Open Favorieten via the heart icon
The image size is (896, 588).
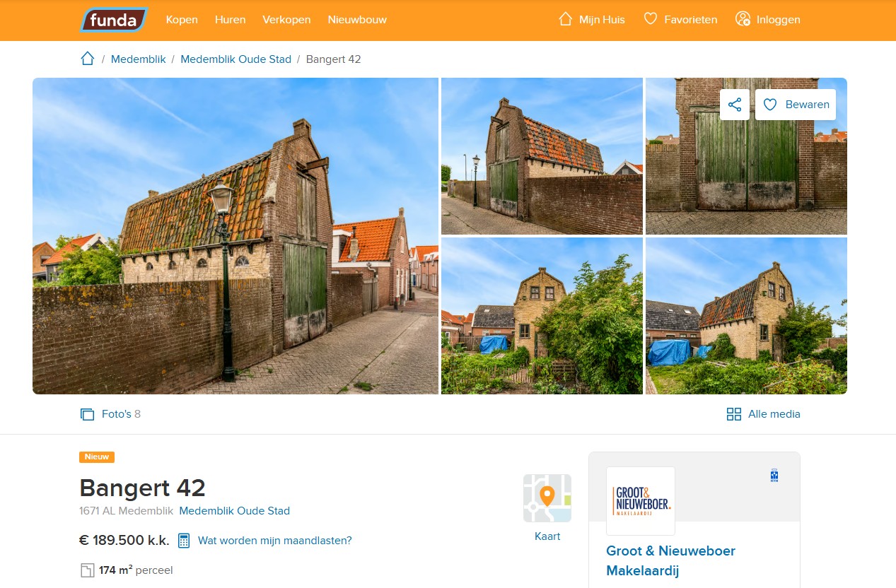click(650, 19)
